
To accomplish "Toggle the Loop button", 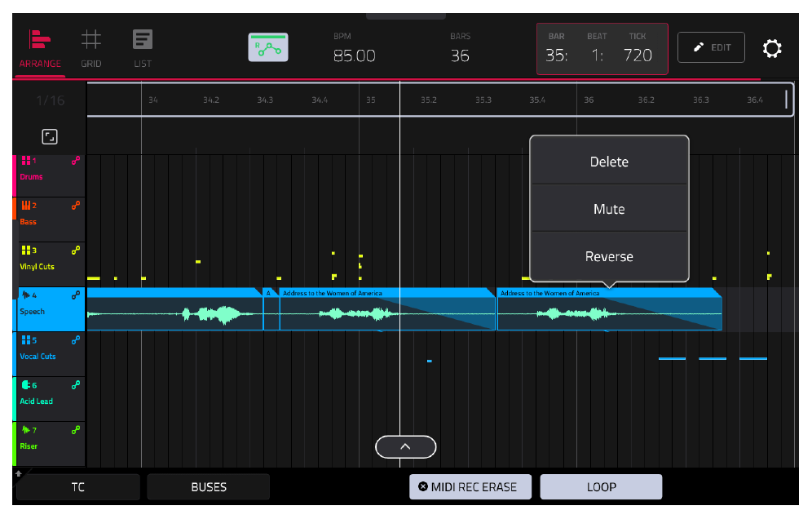I will click(601, 487).
